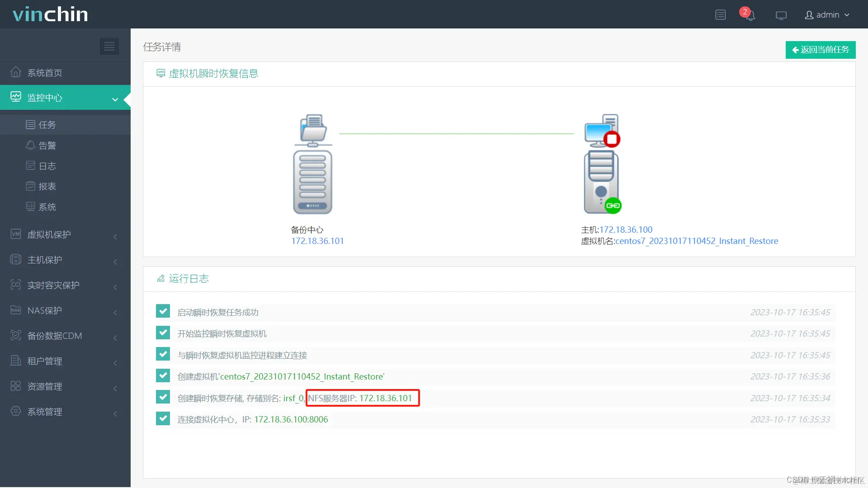Click the NAS icon beside NAS保护
Image resolution: width=868 pixels, height=488 pixels.
(x=16, y=310)
